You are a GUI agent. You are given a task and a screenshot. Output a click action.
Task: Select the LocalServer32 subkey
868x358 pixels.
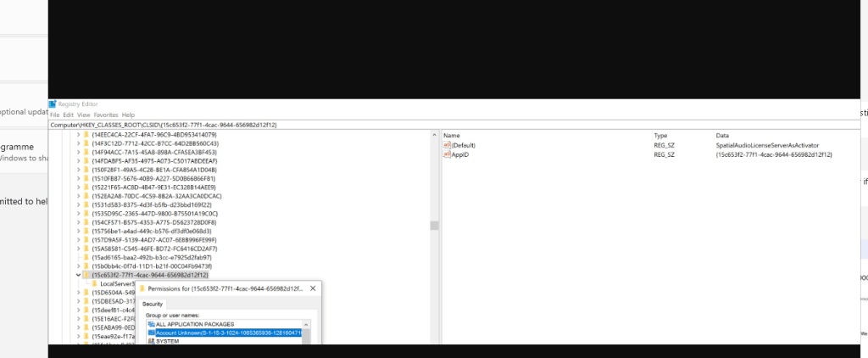117,283
